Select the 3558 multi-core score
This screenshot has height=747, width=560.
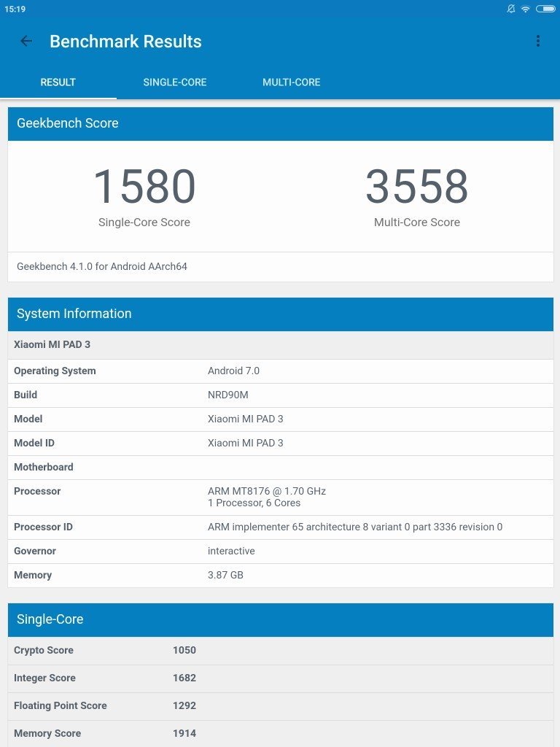click(417, 186)
